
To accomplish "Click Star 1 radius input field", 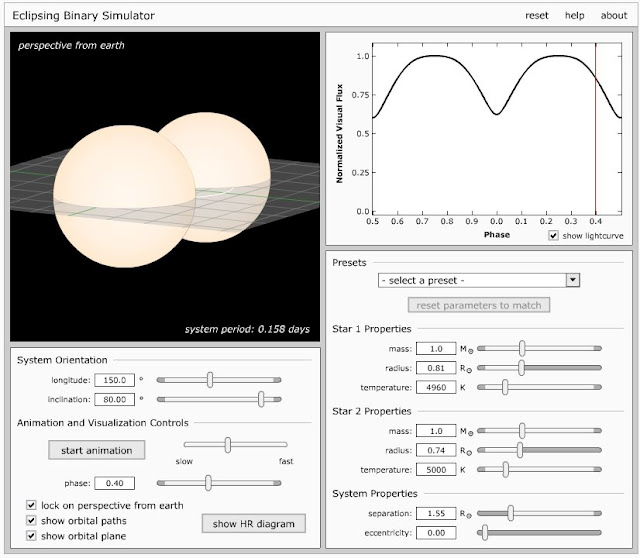I will [436, 368].
